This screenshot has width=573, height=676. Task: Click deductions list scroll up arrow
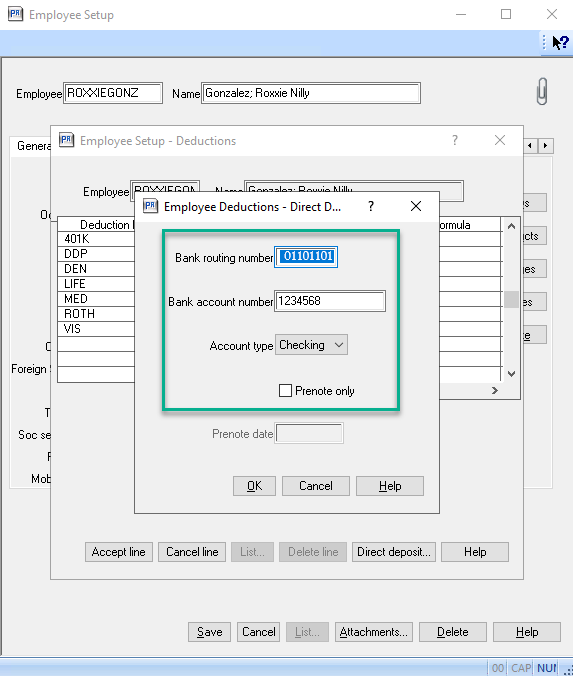point(511,226)
